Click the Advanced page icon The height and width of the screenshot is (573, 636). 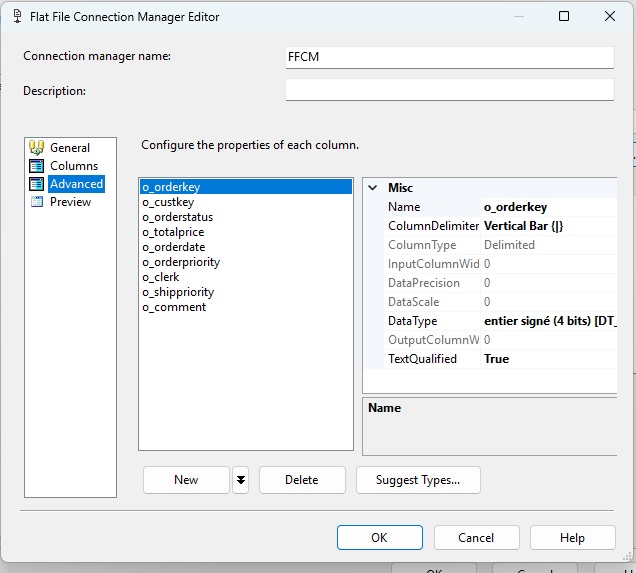pyautogui.click(x=37, y=184)
